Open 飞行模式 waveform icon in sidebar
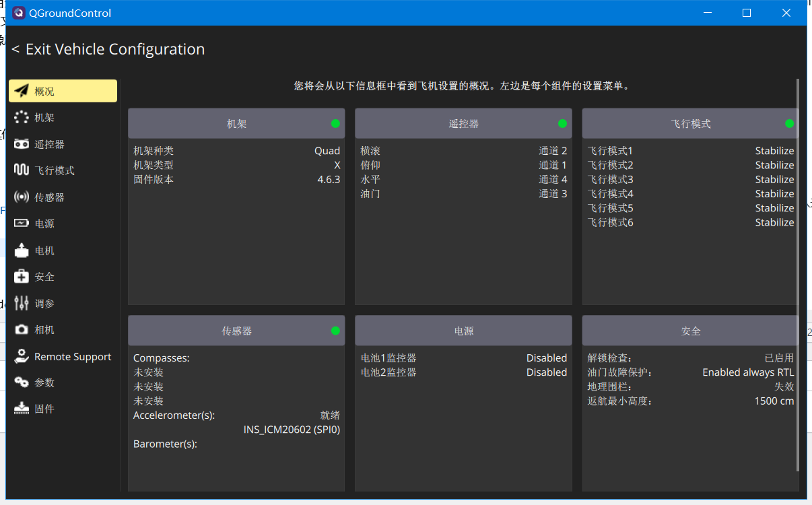The image size is (812, 505). pyautogui.click(x=22, y=170)
